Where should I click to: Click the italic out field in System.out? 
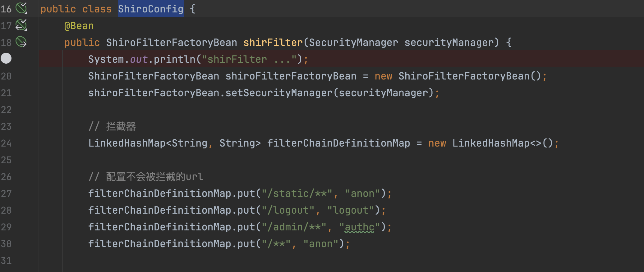[x=139, y=59]
